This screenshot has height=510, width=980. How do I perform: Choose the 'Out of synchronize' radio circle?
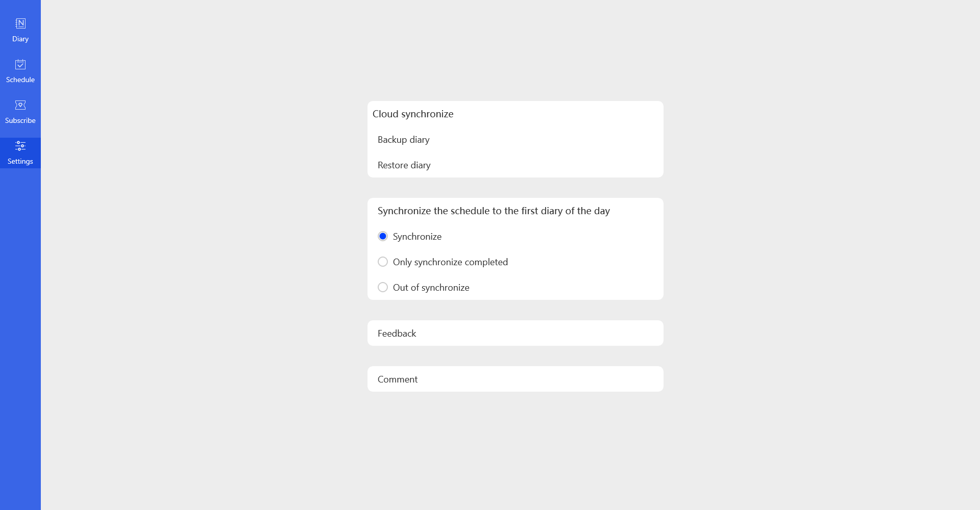[x=383, y=287]
